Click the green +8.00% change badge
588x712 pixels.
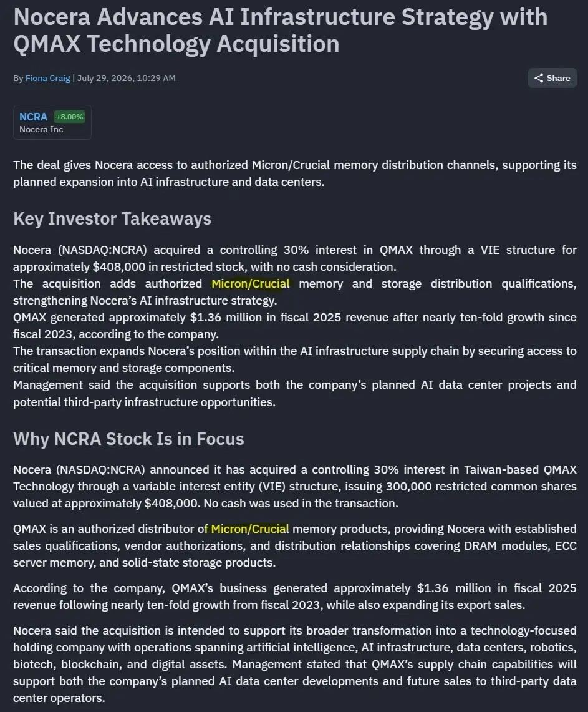click(69, 117)
